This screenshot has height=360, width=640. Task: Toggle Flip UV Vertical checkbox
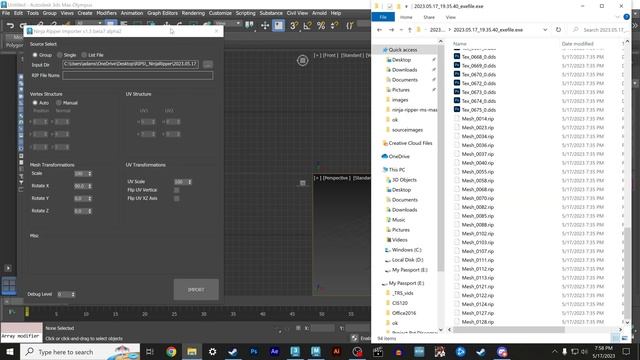coord(176,190)
